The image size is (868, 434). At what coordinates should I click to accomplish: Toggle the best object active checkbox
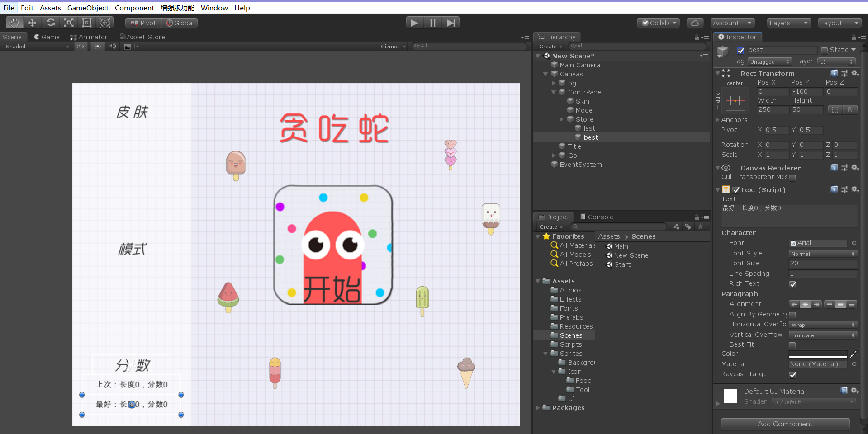pyautogui.click(x=740, y=50)
